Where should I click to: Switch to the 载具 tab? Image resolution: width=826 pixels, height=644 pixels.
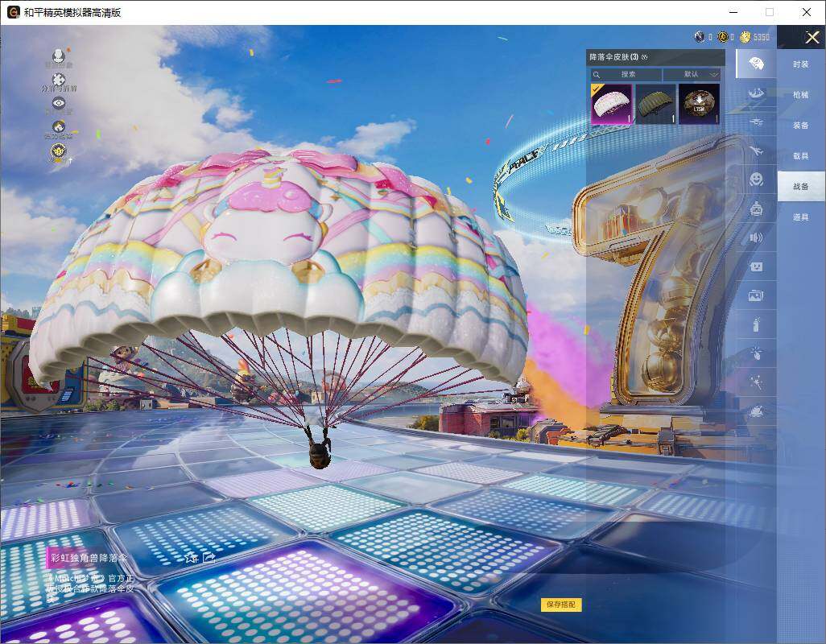click(801, 156)
